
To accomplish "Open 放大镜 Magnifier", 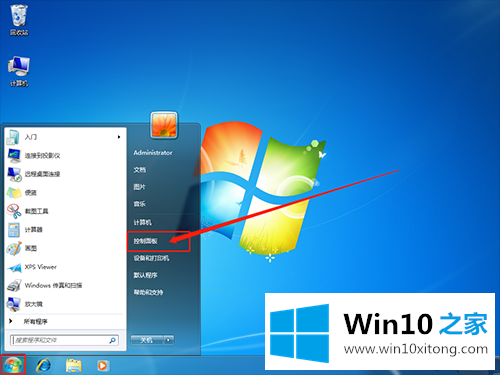I will pos(65,304).
